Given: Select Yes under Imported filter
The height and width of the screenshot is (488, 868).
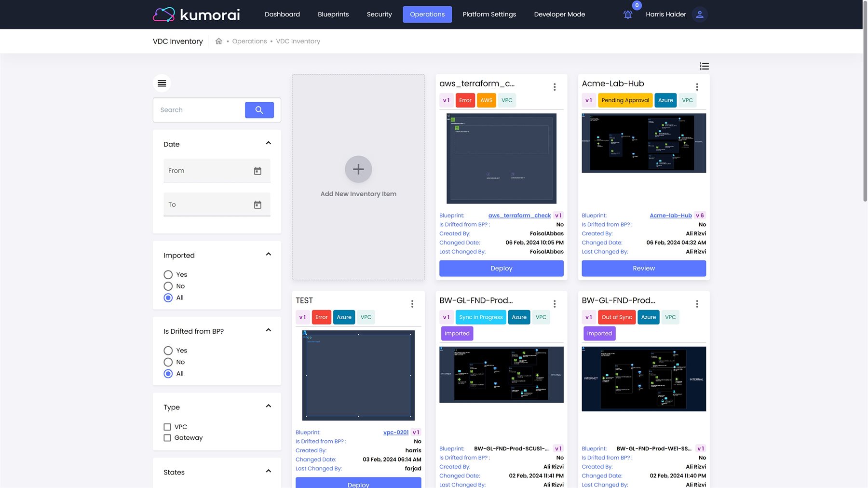Looking at the screenshot, I should coord(168,275).
